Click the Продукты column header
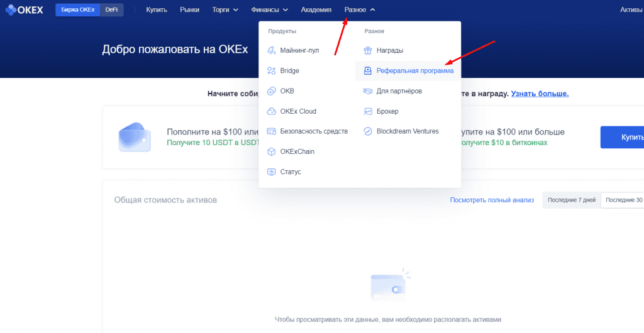The image size is (644, 333). point(282,31)
